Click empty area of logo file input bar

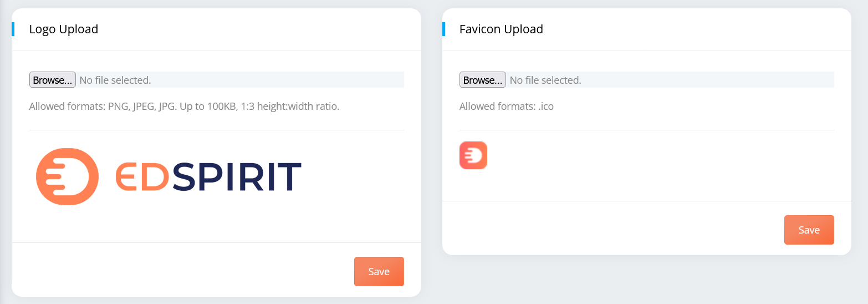click(277, 80)
